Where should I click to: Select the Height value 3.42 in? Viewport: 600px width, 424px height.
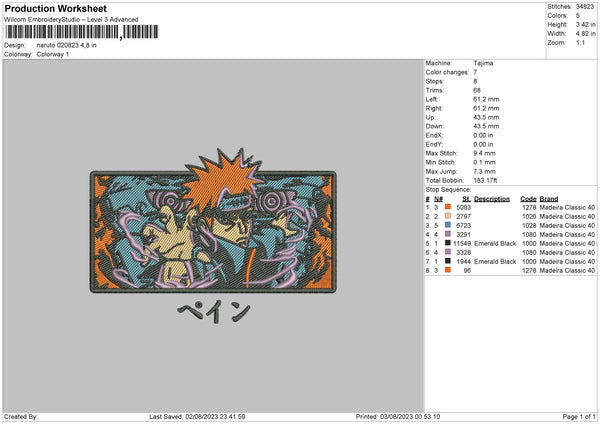click(585, 24)
